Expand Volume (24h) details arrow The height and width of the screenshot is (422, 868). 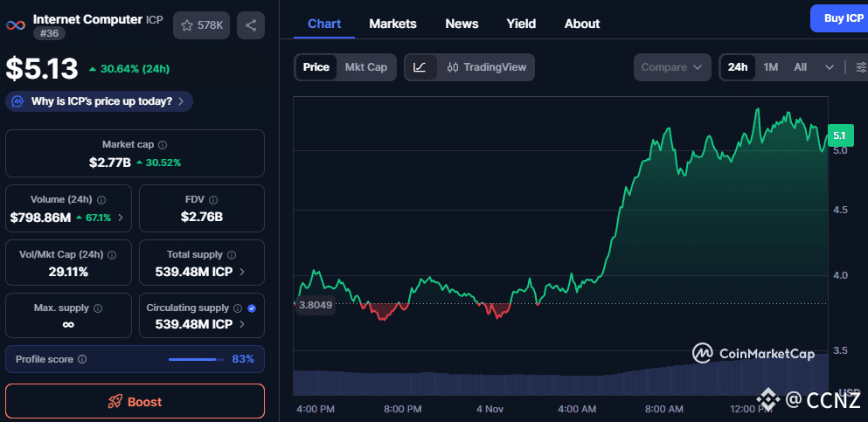120,217
